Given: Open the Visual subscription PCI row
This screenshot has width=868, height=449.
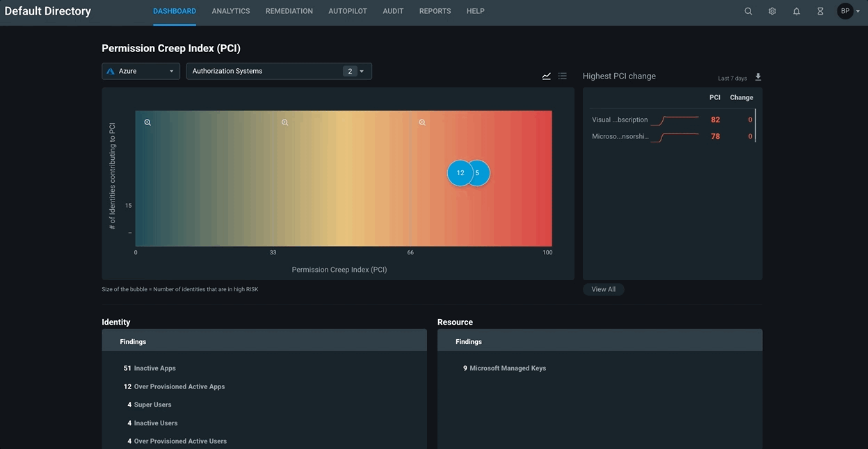Looking at the screenshot, I should pos(620,120).
